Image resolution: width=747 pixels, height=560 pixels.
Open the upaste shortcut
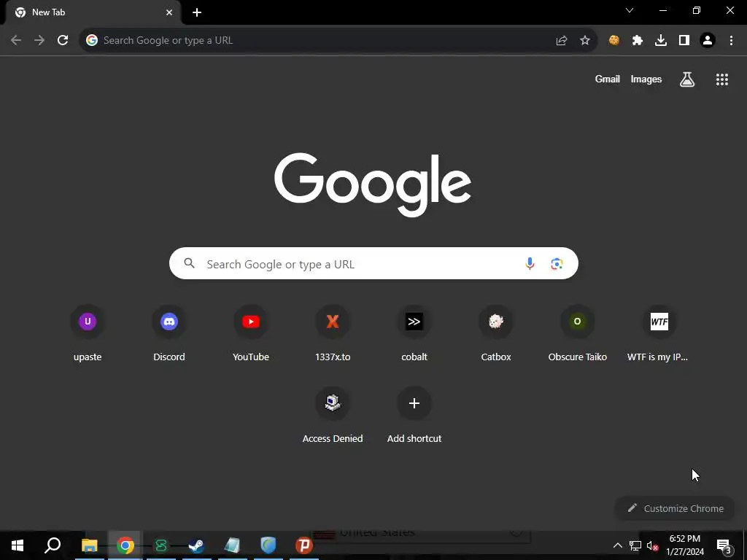pos(88,334)
